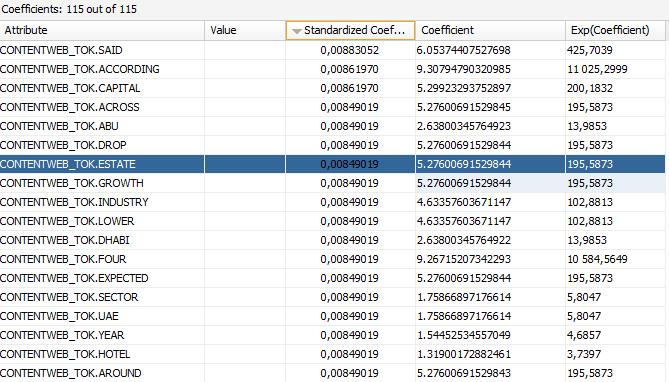Select row CONTENTWEB_TOK.INDUSTRY
The width and height of the screenshot is (669, 382).
point(332,202)
